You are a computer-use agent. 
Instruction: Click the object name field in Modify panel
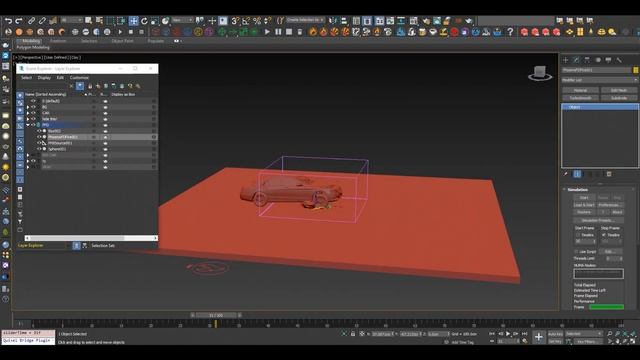pos(596,70)
